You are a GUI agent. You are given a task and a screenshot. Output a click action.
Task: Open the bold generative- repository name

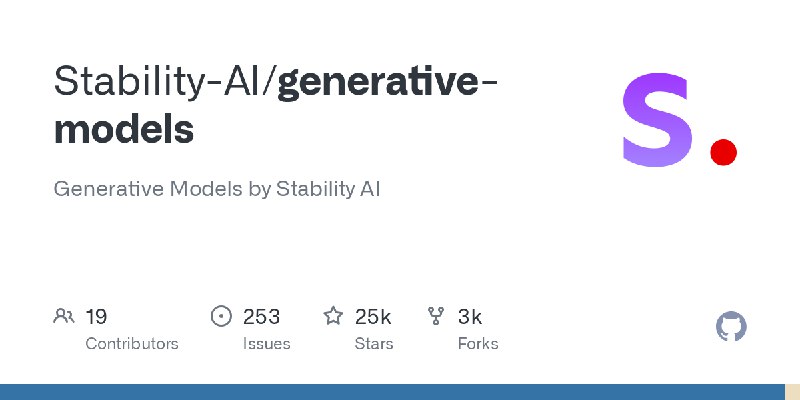(387, 82)
